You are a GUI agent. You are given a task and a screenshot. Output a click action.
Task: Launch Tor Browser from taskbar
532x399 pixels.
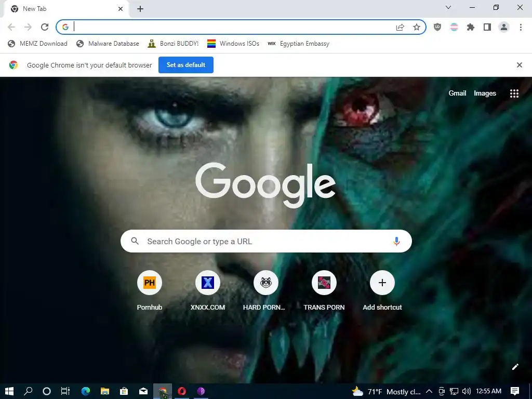(201, 391)
